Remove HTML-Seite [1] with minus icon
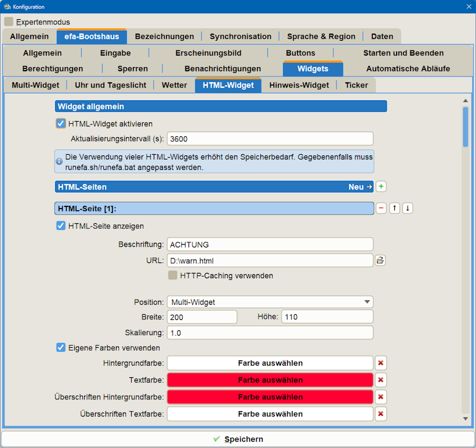This screenshot has width=476, height=448. [381, 208]
